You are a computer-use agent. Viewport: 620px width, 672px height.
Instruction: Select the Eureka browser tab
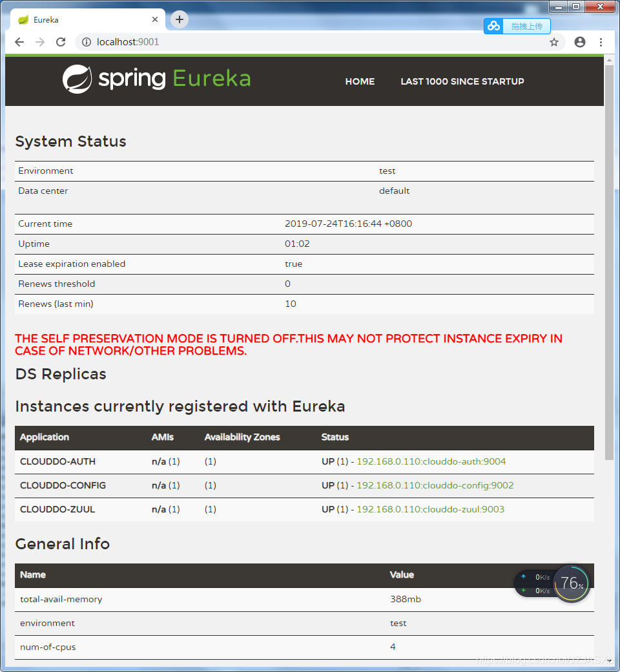[88, 20]
